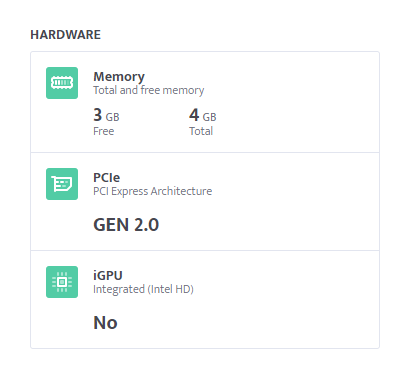Click the PCIe title text

(107, 177)
